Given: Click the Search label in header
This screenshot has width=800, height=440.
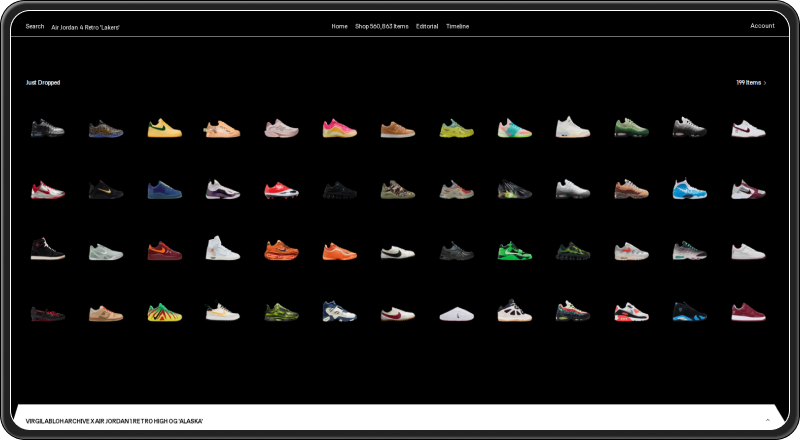Looking at the screenshot, I should (x=35, y=26).
